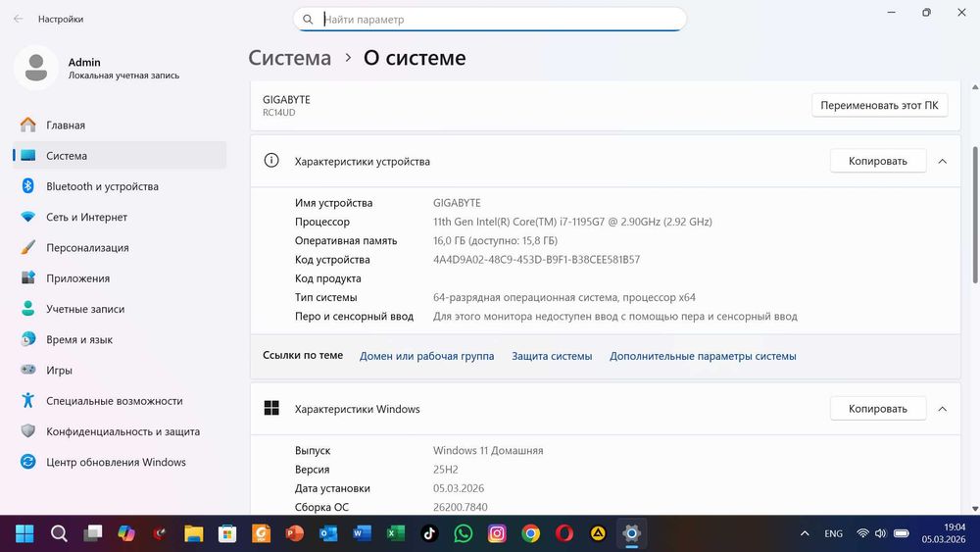Click the vertical scrollbar thumb

point(975,215)
